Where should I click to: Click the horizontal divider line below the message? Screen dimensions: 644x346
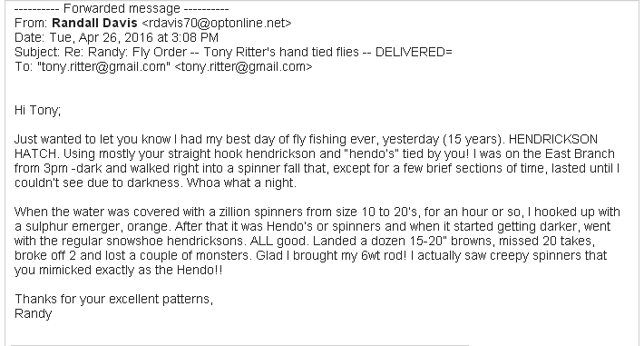point(239,345)
